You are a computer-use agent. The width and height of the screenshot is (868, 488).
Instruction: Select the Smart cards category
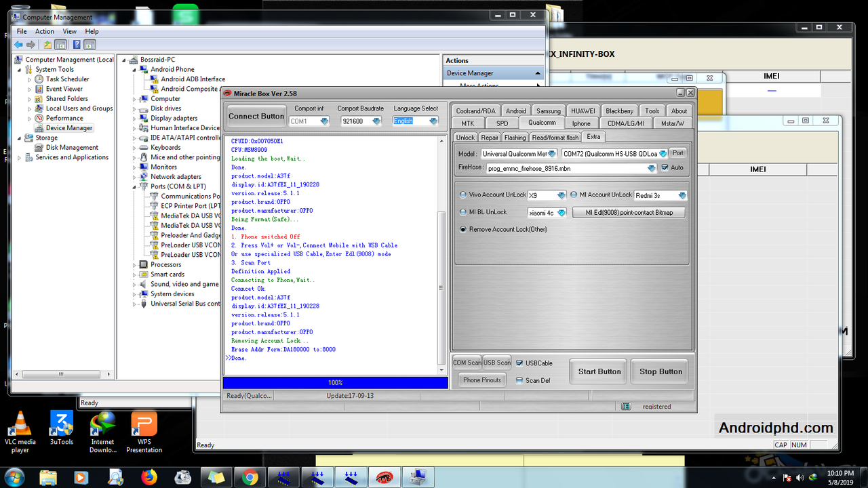(x=167, y=274)
